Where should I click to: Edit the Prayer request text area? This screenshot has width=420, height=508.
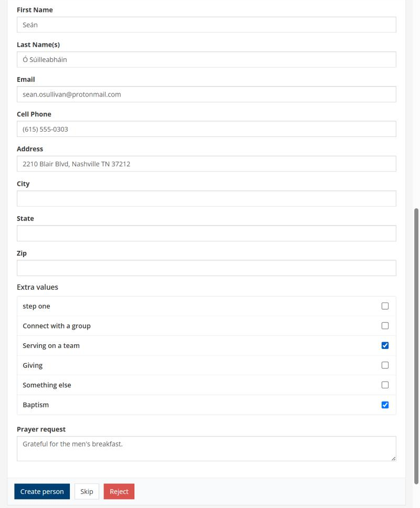click(x=206, y=449)
